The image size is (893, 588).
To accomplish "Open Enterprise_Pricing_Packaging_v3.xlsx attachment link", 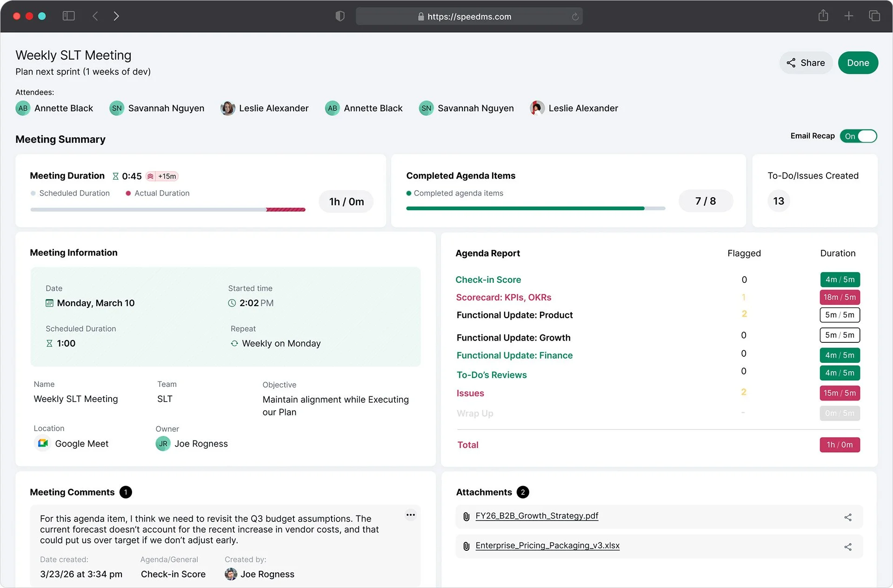I will tap(547, 546).
